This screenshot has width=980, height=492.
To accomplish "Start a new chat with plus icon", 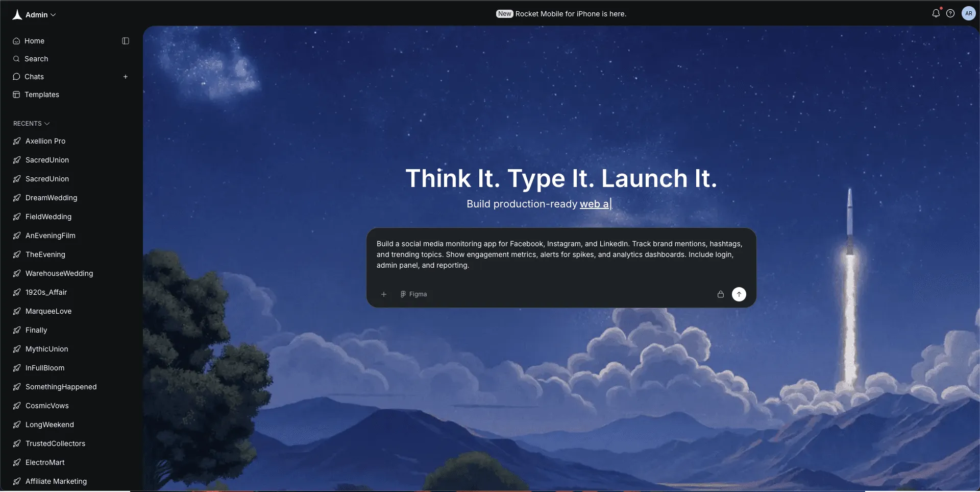I will [126, 77].
